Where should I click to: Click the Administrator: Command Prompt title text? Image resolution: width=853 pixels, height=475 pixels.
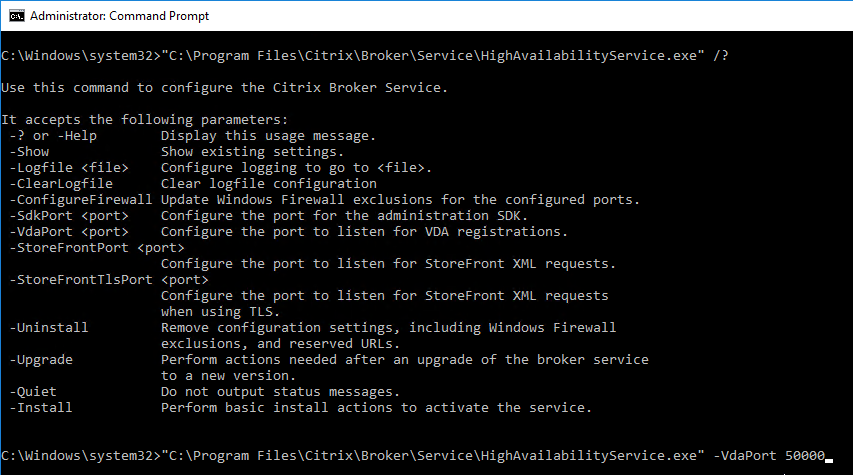coord(119,16)
